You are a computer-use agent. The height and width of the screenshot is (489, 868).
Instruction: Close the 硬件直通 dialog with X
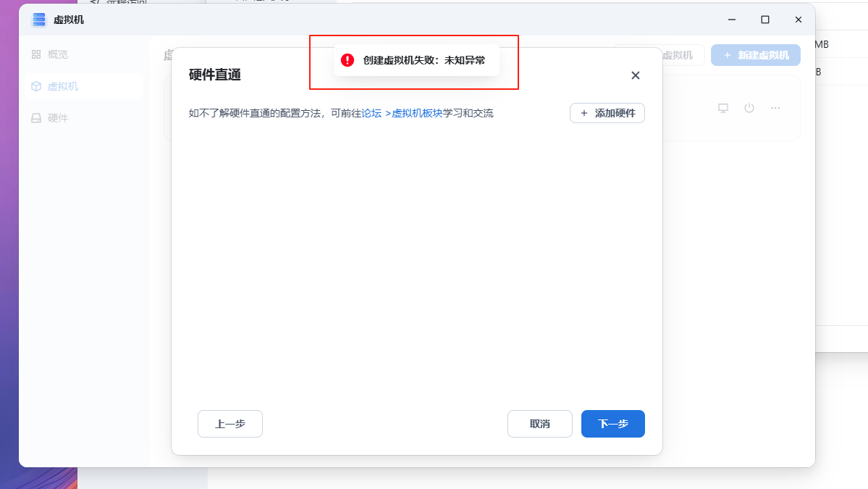click(635, 75)
